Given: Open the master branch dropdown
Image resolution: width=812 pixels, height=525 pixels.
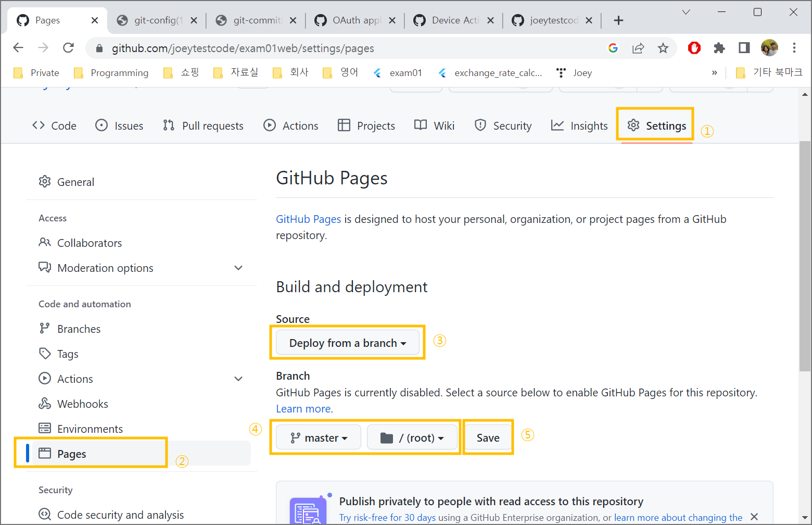Looking at the screenshot, I should tap(319, 438).
